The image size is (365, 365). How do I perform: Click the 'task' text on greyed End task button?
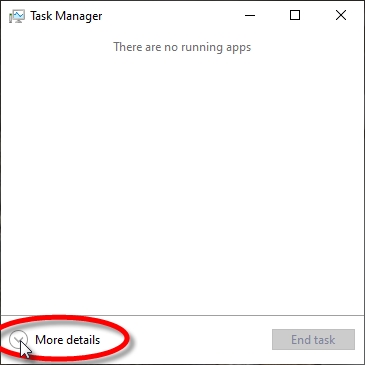click(x=322, y=340)
